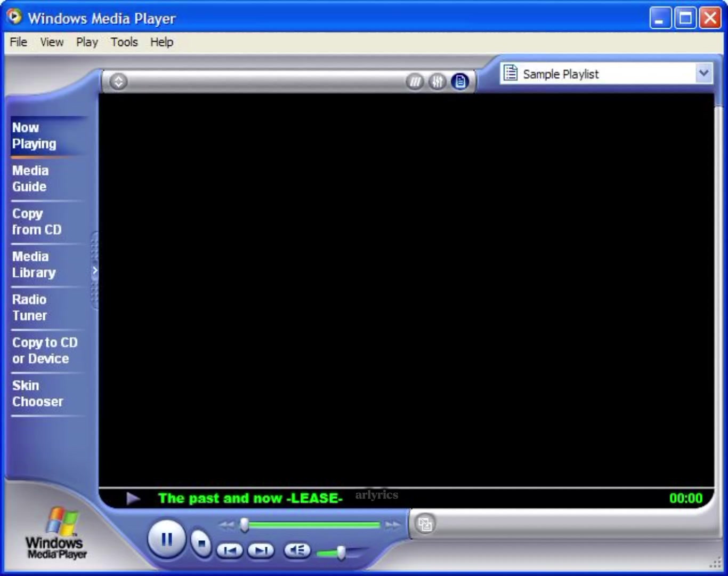Screen dimensions: 728x576
Task: Toggle the playlist pane icon
Action: (460, 82)
